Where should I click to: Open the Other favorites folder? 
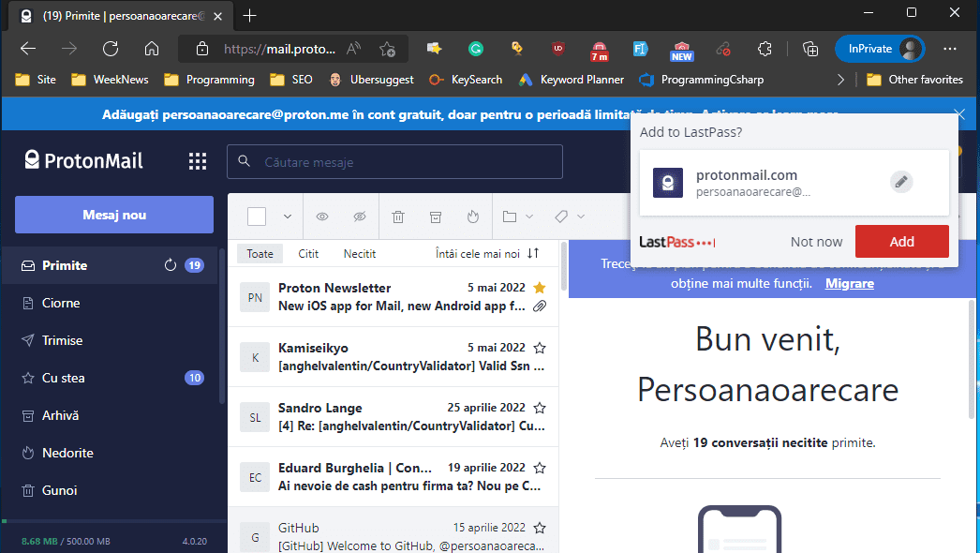pyautogui.click(x=915, y=80)
